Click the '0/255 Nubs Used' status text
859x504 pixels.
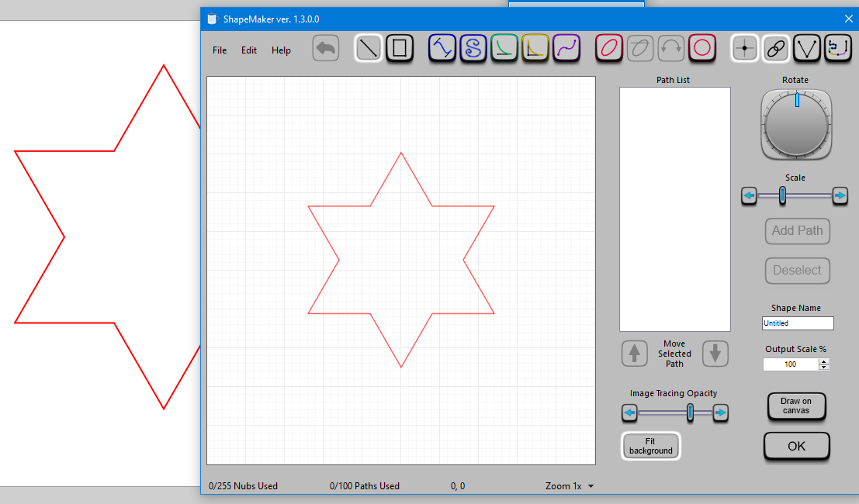pyautogui.click(x=243, y=486)
